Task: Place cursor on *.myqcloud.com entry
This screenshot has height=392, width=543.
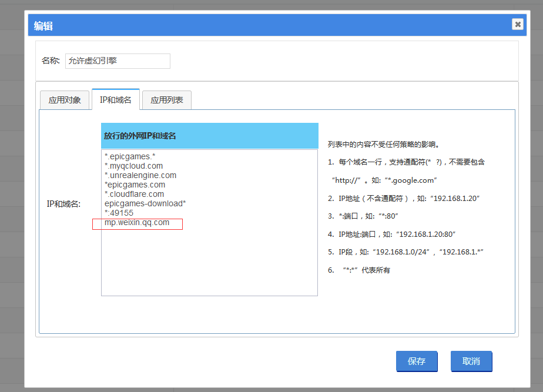Action: [x=134, y=166]
